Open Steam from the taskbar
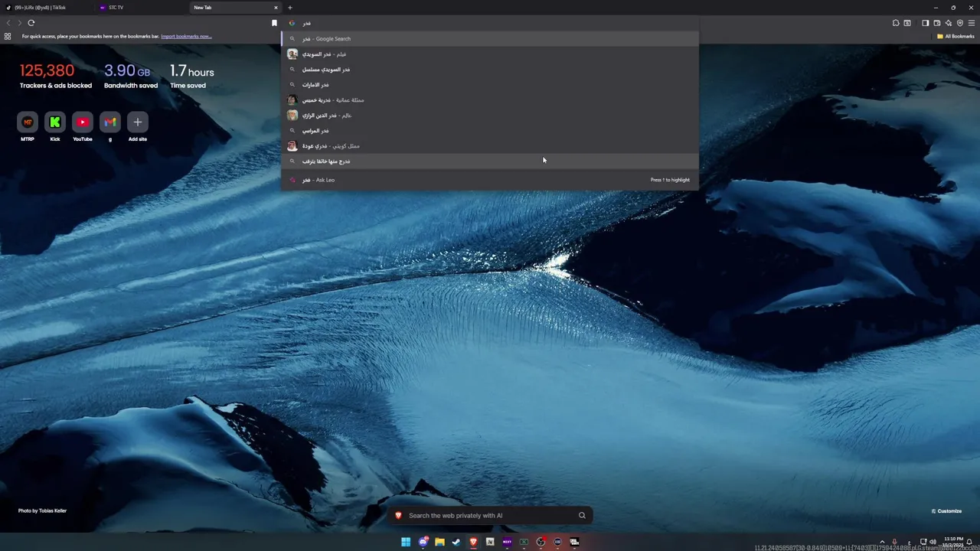 coord(456,542)
